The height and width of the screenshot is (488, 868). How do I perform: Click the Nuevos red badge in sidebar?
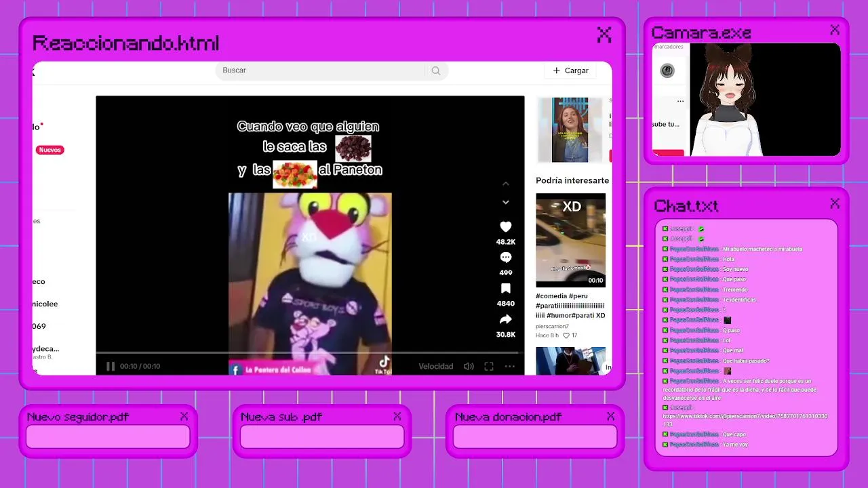click(50, 150)
